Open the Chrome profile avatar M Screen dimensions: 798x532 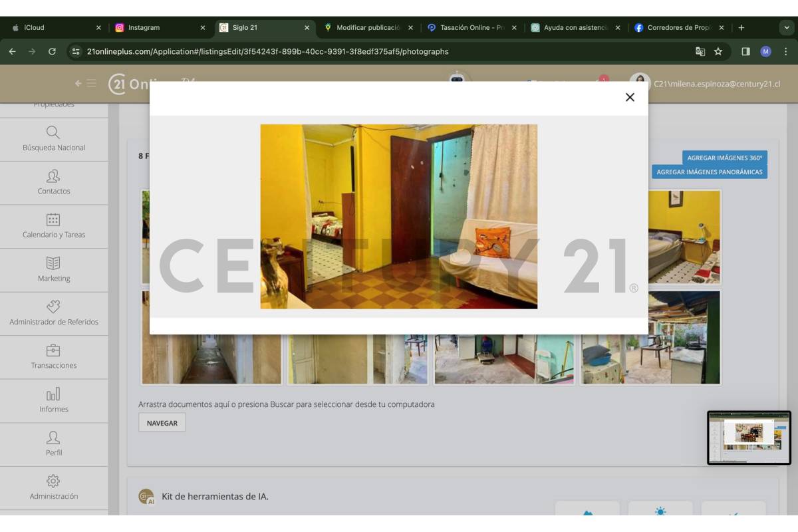(765, 51)
